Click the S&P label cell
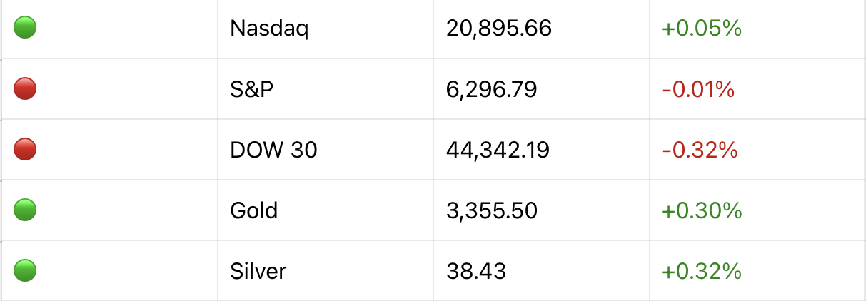The image size is (868, 301). (x=251, y=89)
